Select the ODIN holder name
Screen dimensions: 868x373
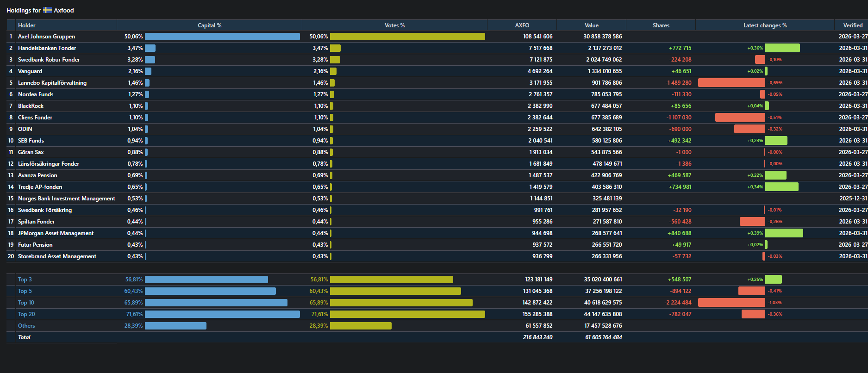(x=25, y=129)
